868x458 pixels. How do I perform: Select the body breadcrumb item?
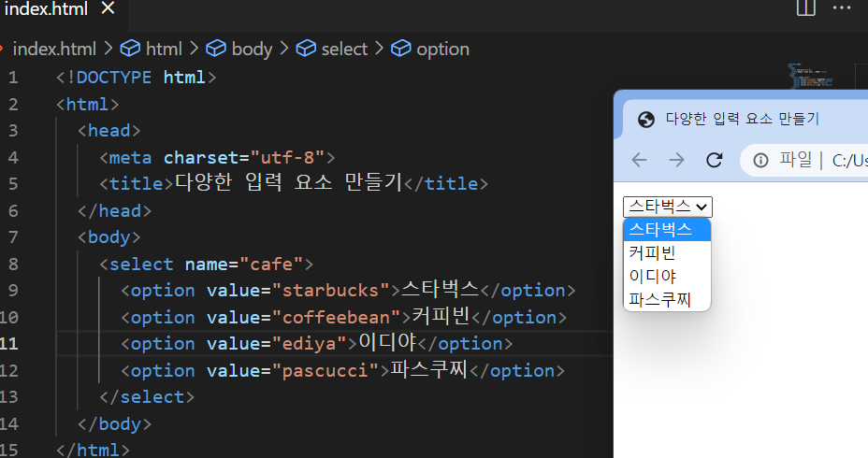point(252,50)
